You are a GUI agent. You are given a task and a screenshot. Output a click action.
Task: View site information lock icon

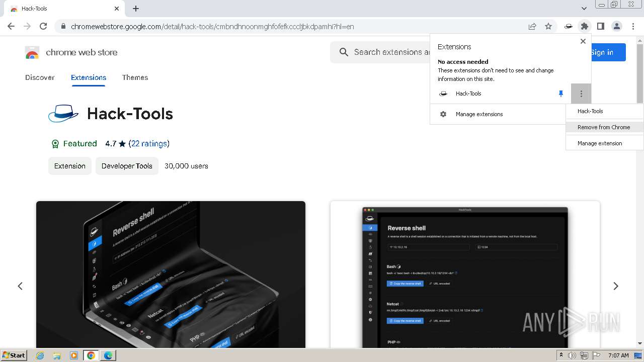pyautogui.click(x=63, y=26)
